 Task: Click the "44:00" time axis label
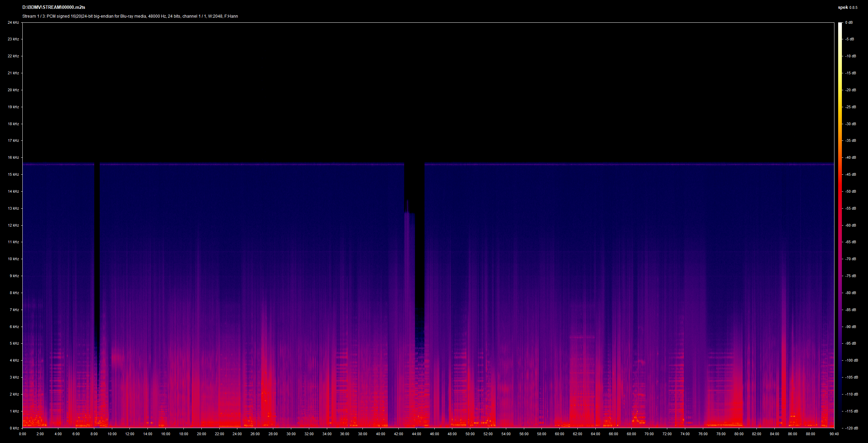coord(416,434)
